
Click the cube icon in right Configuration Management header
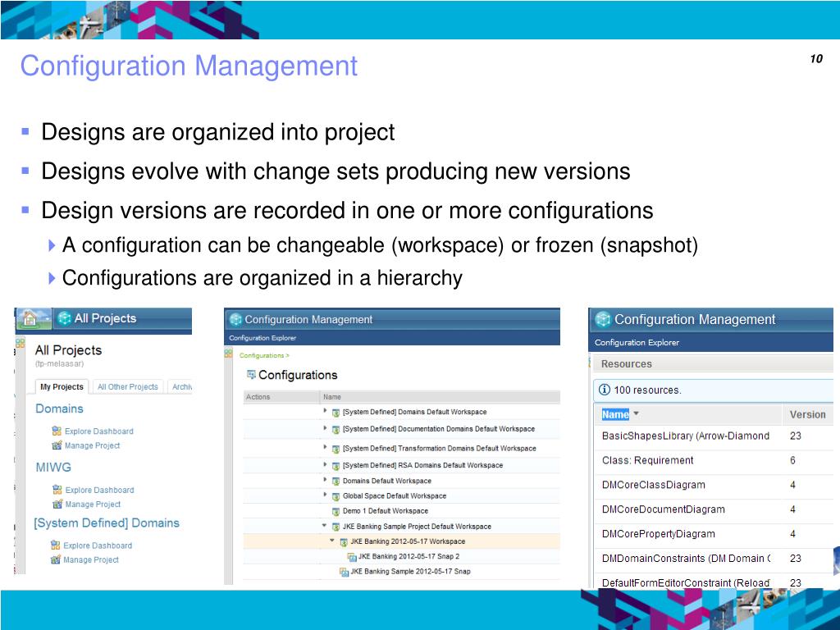point(603,319)
